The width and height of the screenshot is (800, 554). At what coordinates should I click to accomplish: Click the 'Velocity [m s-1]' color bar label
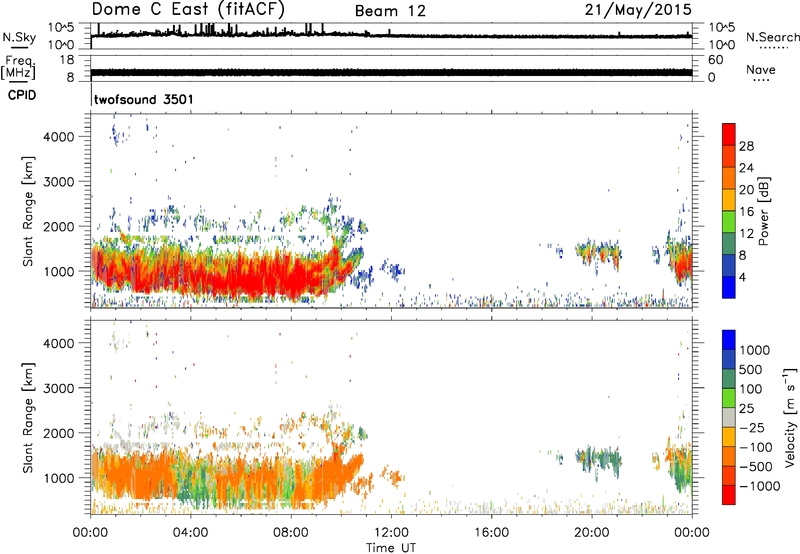790,417
